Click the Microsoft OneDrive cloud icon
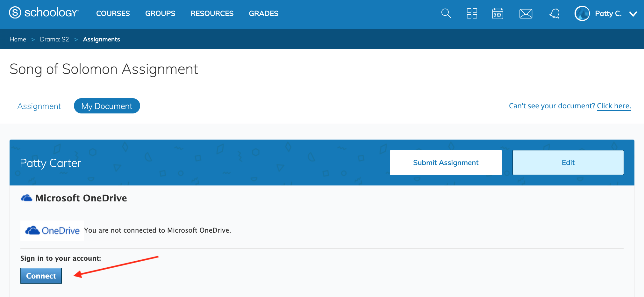 [26, 198]
